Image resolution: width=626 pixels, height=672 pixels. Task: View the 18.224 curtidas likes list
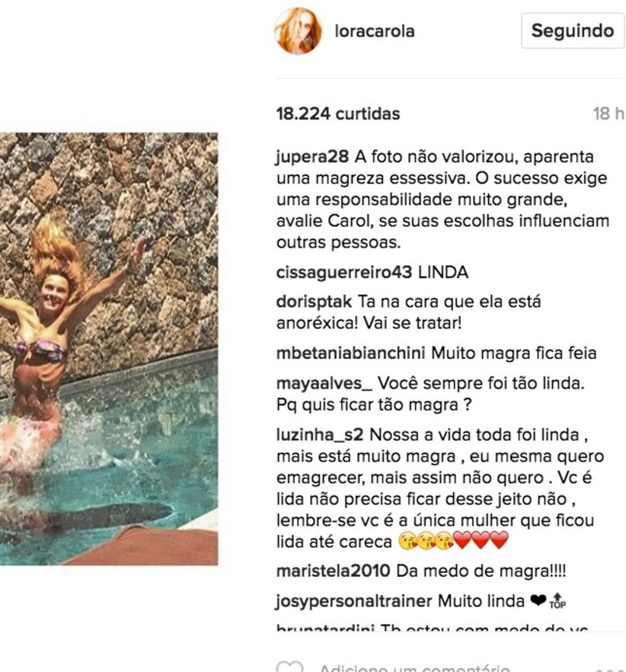pyautogui.click(x=338, y=114)
